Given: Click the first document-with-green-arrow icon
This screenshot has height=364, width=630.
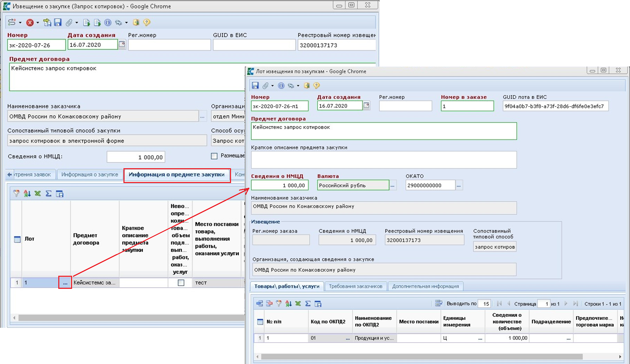Looking at the screenshot, I should coord(87,22).
